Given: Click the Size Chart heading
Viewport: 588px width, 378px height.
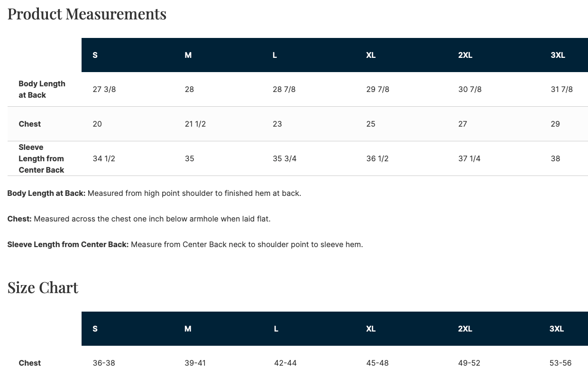Looking at the screenshot, I should (43, 287).
